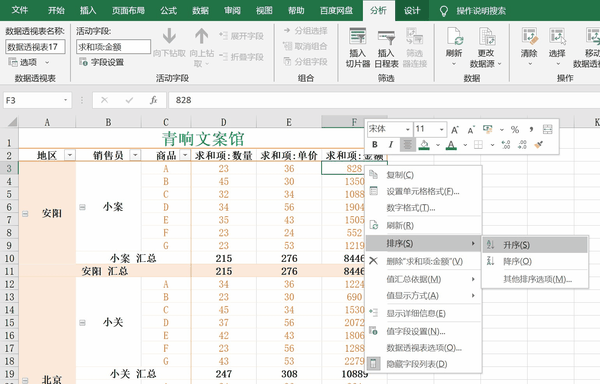The width and height of the screenshot is (600, 384).
Task: Collapse the 小案 salesperson group
Action: pos(82,207)
